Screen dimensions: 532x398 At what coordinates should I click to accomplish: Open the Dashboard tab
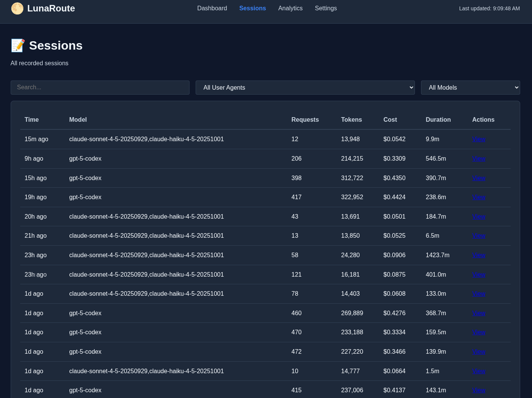point(212,8)
